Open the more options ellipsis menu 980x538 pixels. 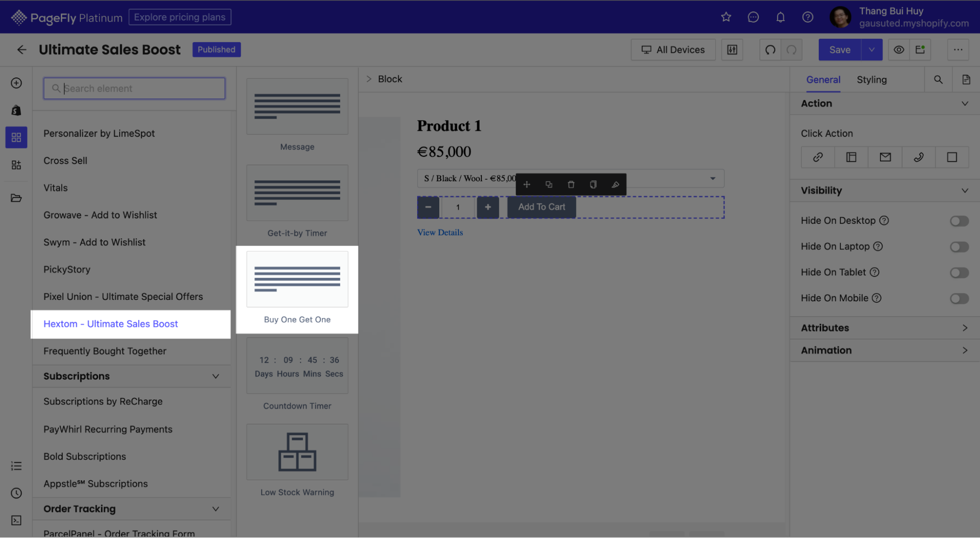click(958, 49)
